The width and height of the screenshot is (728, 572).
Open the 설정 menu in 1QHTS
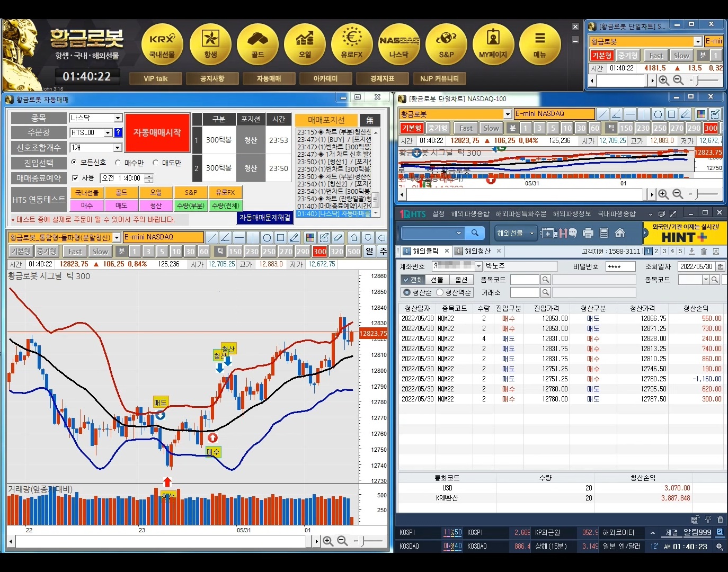[439, 213]
